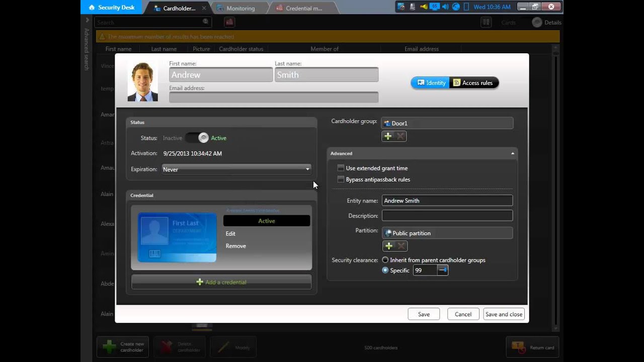Click Create new cardholder button
This screenshot has width=644, height=362.
tap(123, 347)
